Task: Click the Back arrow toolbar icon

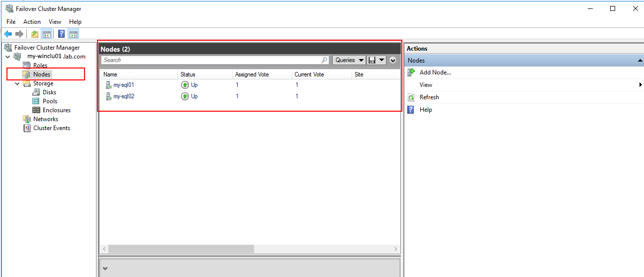Action: pos(8,34)
